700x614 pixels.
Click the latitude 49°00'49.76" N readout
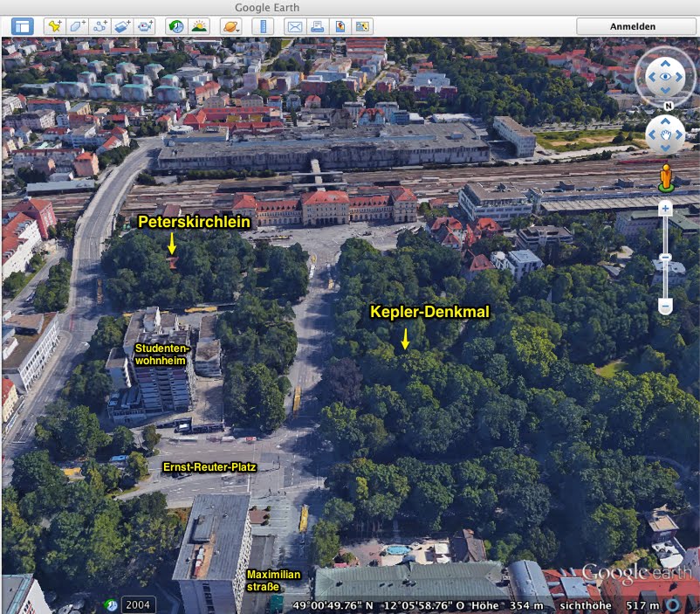click(333, 605)
